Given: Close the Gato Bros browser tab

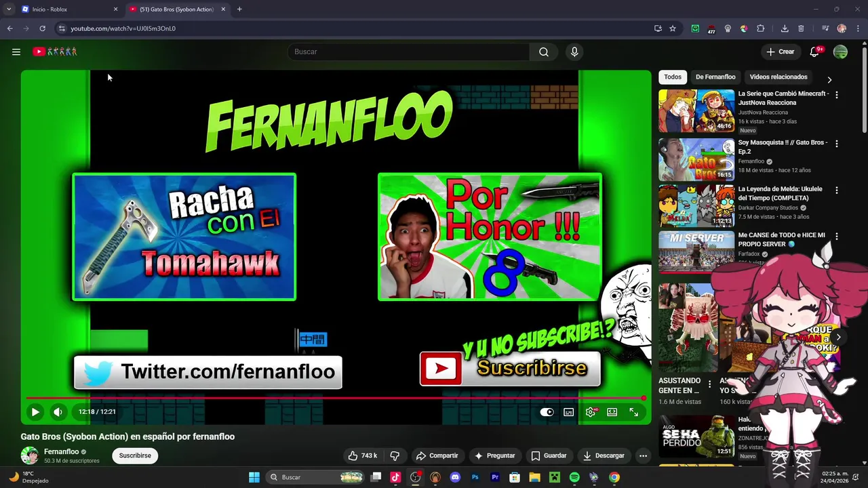Looking at the screenshot, I should click(223, 9).
